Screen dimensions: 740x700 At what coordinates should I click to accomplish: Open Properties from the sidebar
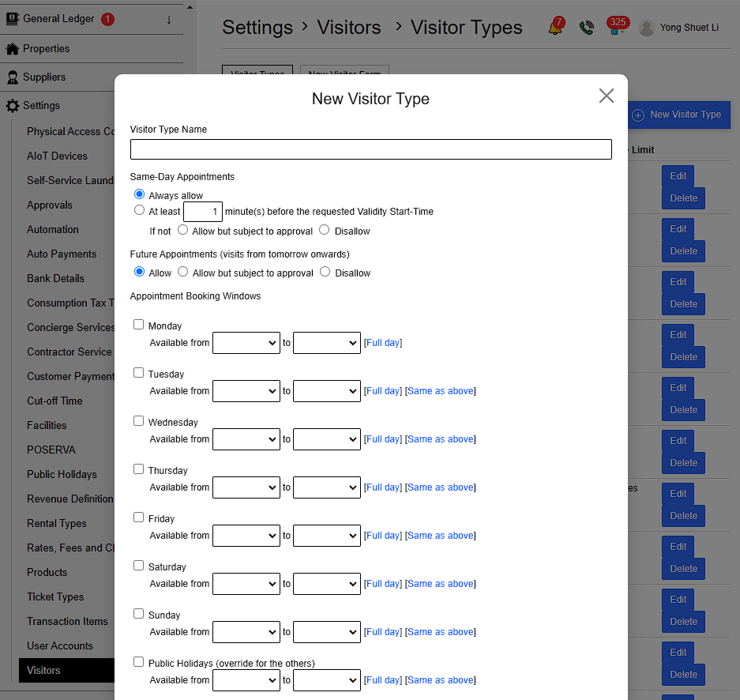coord(46,49)
